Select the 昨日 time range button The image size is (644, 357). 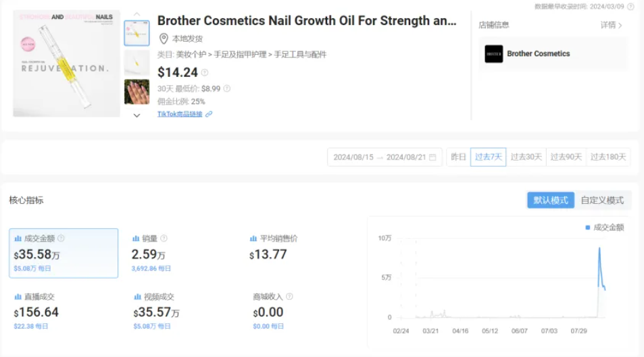pyautogui.click(x=458, y=157)
